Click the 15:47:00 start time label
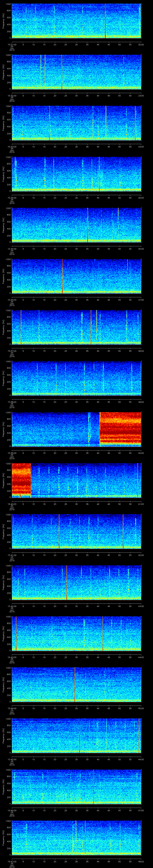153x868 pixels. [12, 861]
